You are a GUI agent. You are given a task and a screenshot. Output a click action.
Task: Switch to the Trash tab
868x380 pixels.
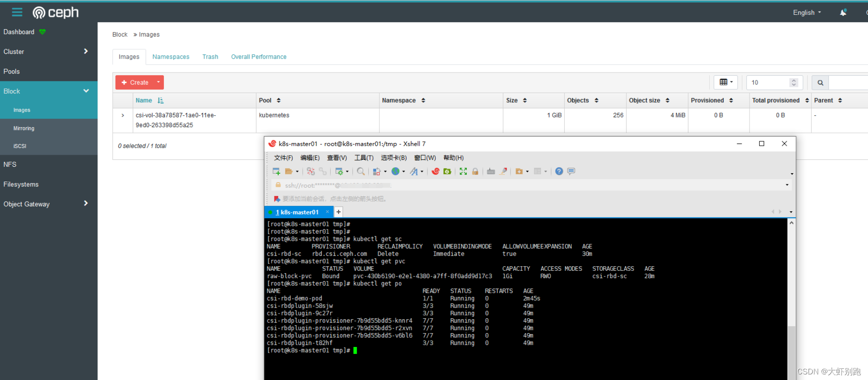pos(210,57)
